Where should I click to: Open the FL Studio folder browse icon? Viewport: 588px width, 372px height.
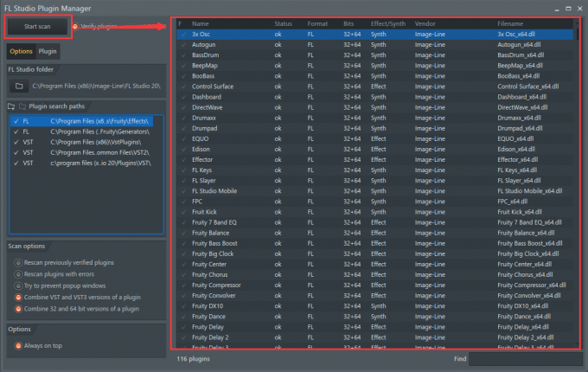19,87
